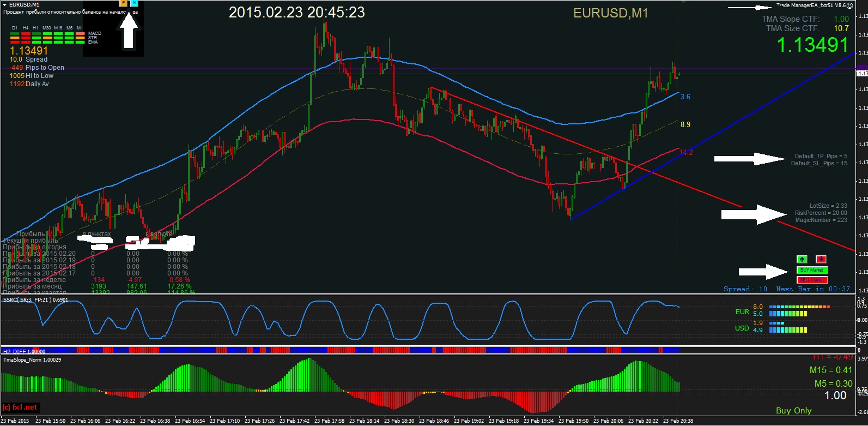Click the cyan N button on the chart
The image size is (868, 426).
tap(135, 3)
